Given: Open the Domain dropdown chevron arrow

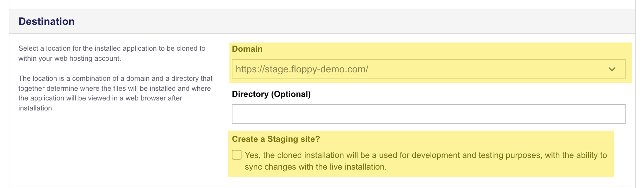Looking at the screenshot, I should tap(612, 69).
